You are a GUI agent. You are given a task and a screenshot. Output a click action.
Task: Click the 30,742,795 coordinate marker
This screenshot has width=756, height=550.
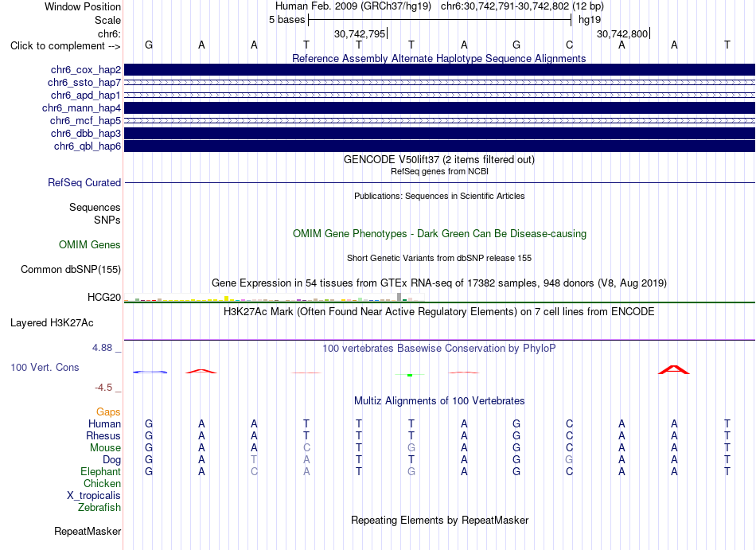[x=360, y=33]
